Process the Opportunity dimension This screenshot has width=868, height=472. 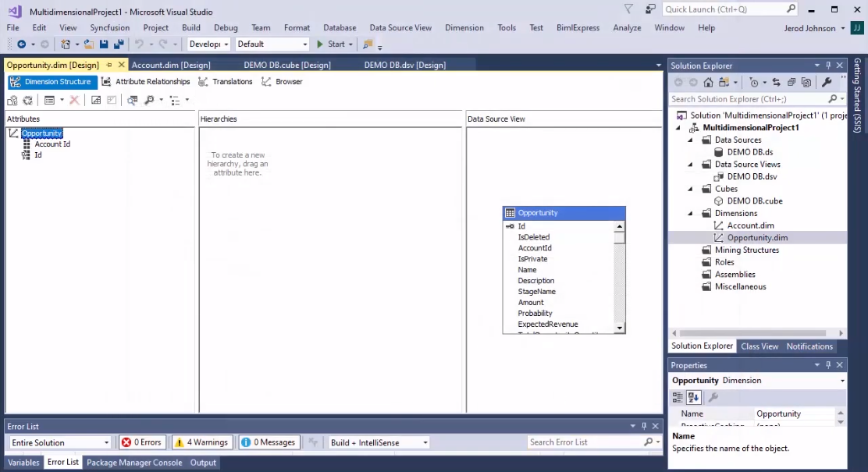tap(12, 100)
